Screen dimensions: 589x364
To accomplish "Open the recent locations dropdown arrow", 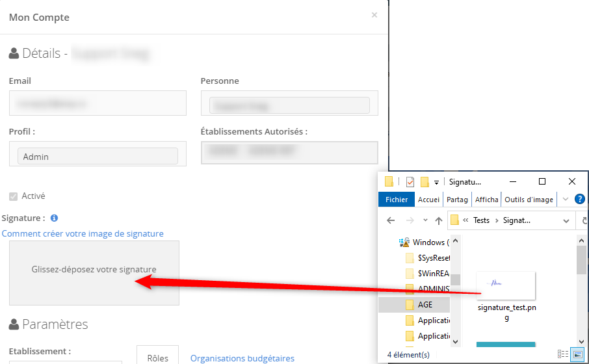I will coord(425,220).
